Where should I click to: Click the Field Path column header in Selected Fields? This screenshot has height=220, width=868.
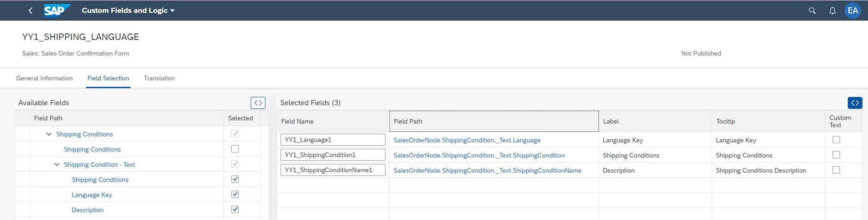[494, 121]
